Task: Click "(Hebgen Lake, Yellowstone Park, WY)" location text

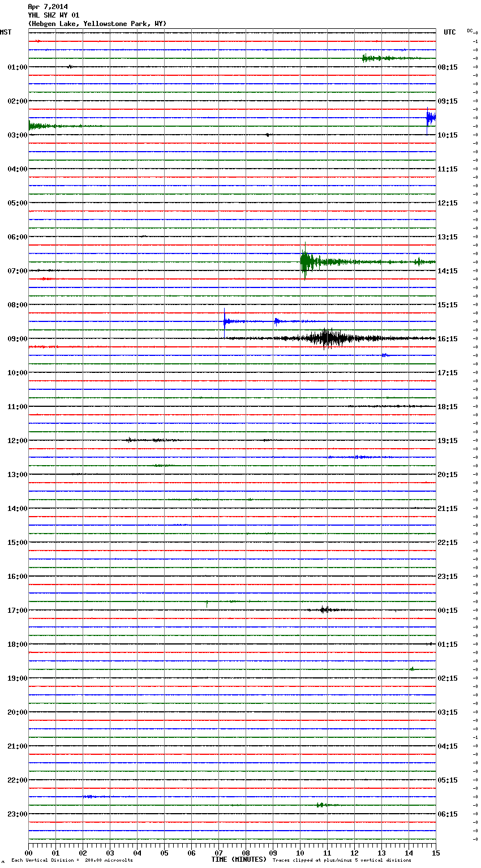Action: pyautogui.click(x=97, y=24)
